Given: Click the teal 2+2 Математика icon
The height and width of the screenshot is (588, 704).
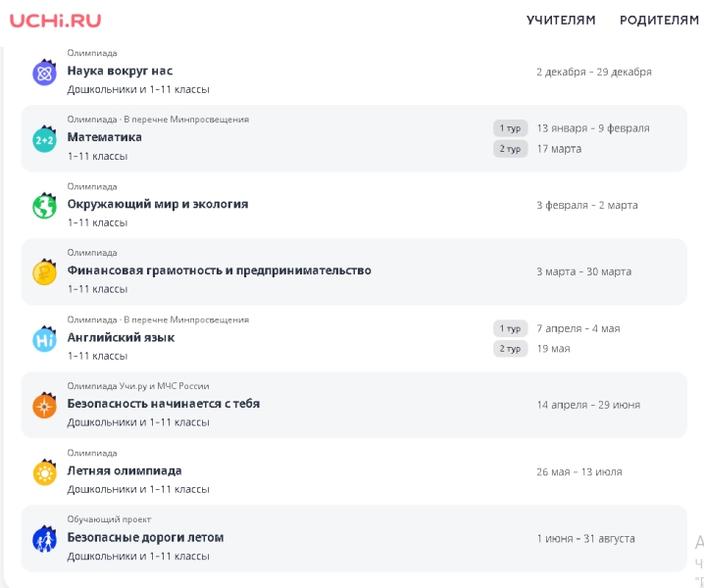Looking at the screenshot, I should [44, 139].
